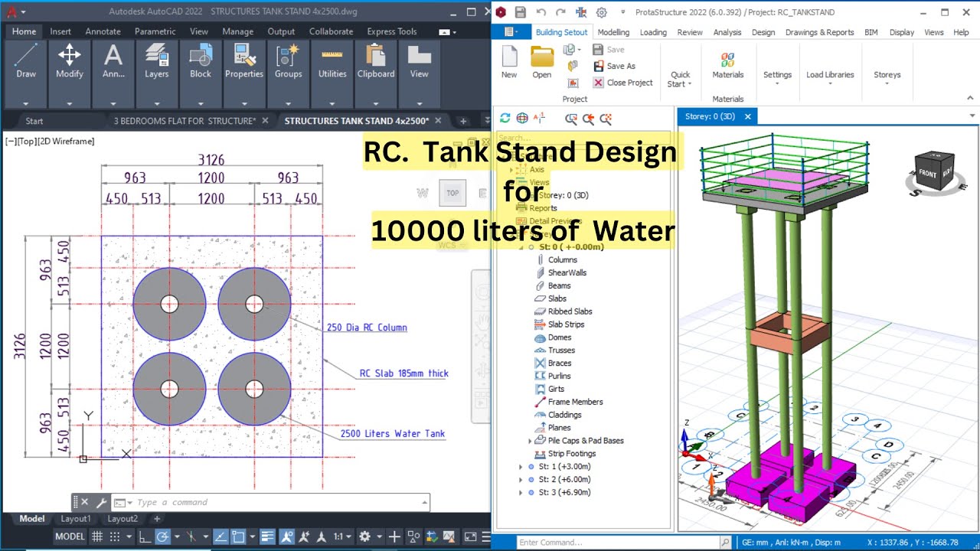Screen dimensions: 980x551
Task: Click AutoCAD workspace switching gear in status bar
Action: 364,537
